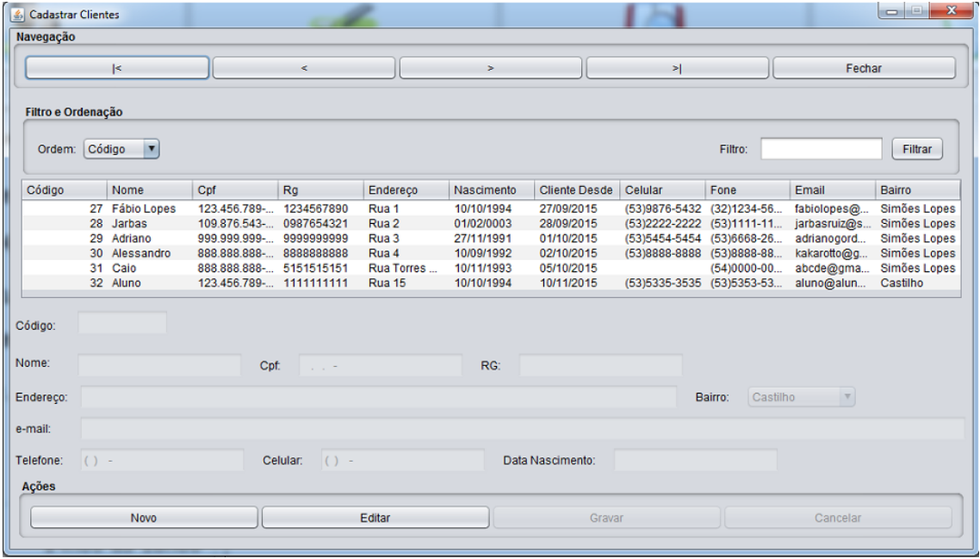Click the Editar button
Screen dimensions: 980x559
375,518
